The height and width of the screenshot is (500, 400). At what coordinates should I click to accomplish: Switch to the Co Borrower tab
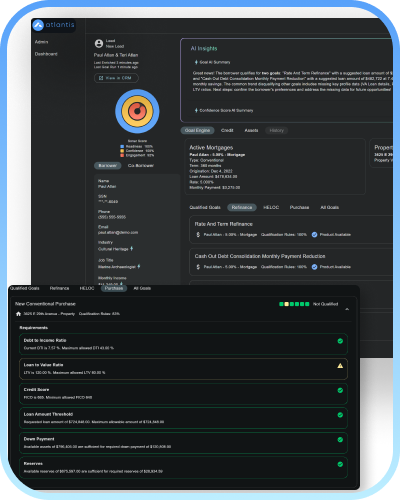coord(141,165)
